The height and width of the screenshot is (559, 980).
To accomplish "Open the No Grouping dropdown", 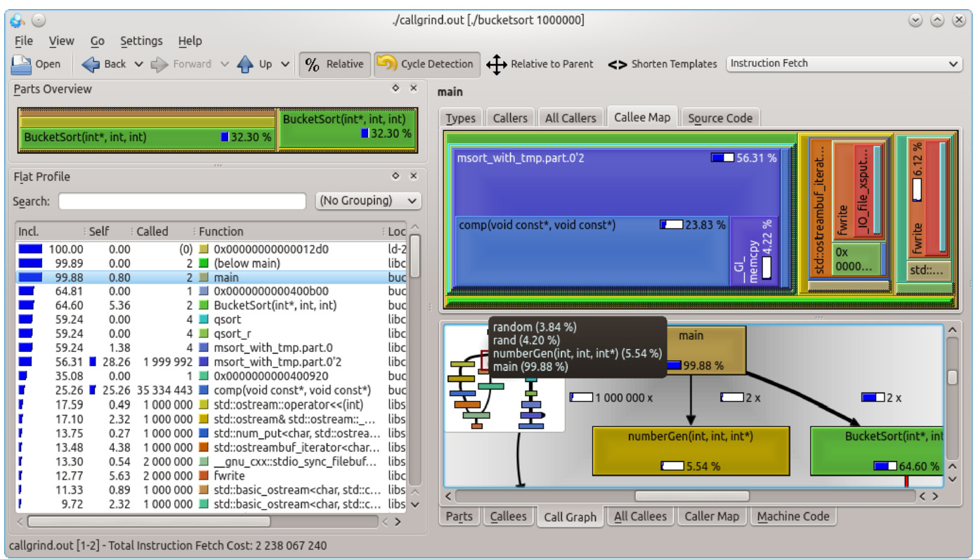I will point(368,201).
